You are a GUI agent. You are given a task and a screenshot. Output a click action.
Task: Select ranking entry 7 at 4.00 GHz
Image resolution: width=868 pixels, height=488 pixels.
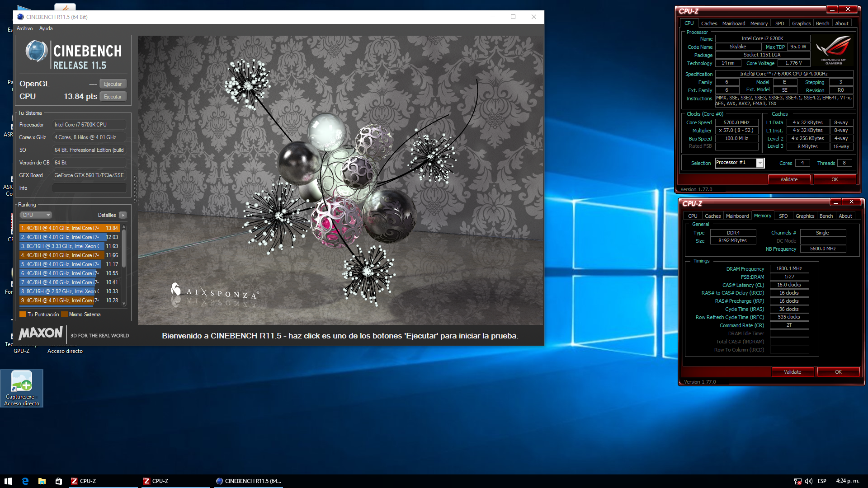70,282
